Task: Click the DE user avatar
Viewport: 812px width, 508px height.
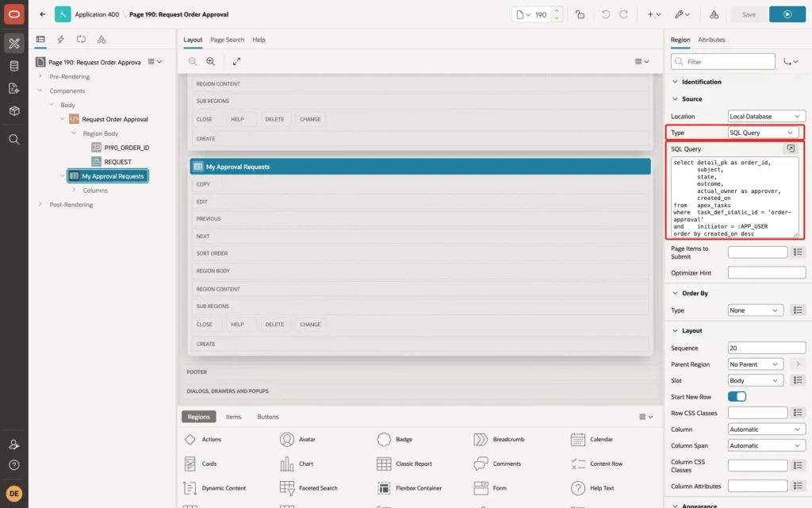Action: tap(14, 494)
